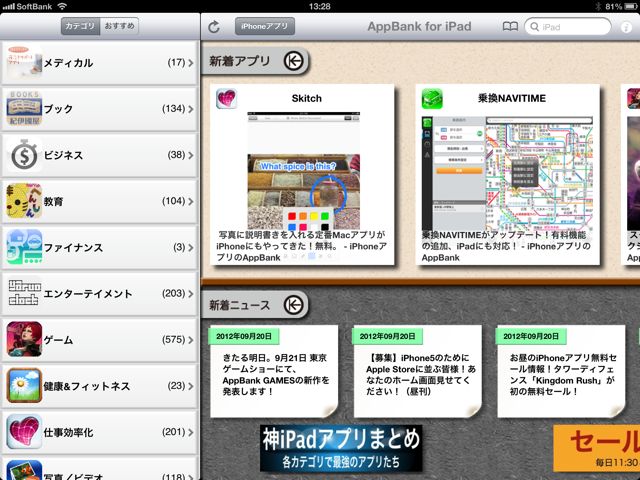Expand エンターテイメント category chevron

click(191, 293)
